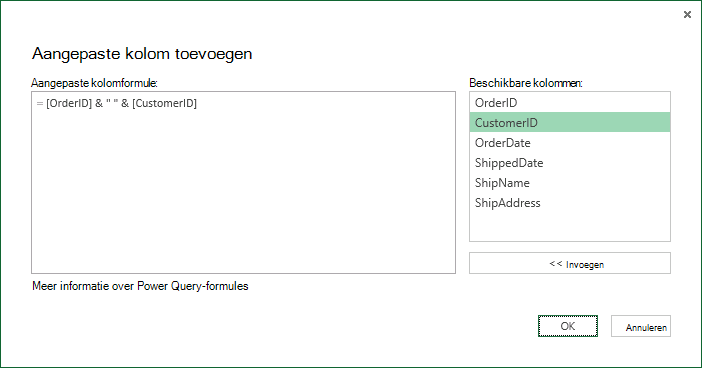Close the Aangepaste kolom toevoegen dialog
Viewport: 702px width, 368px height.
coord(687,15)
